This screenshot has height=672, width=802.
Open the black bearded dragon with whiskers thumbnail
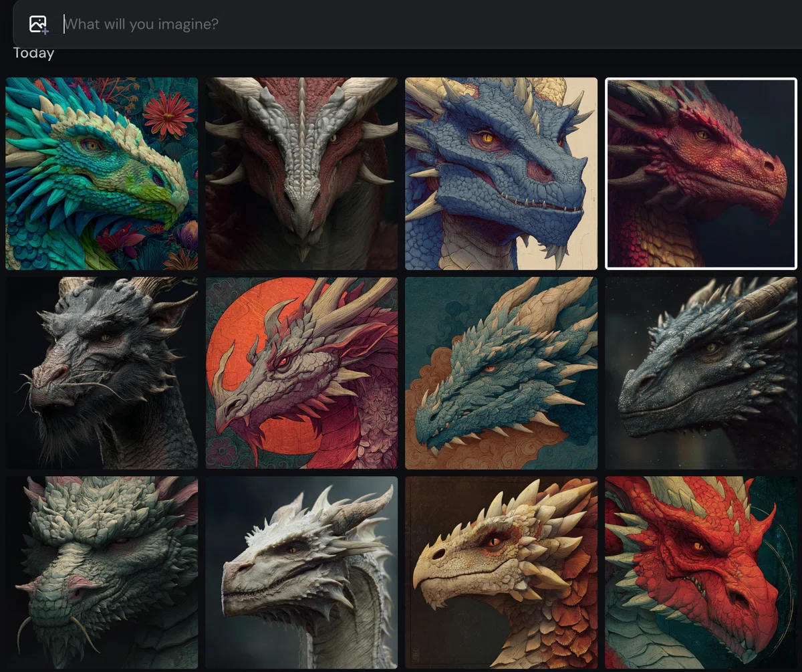(x=102, y=373)
